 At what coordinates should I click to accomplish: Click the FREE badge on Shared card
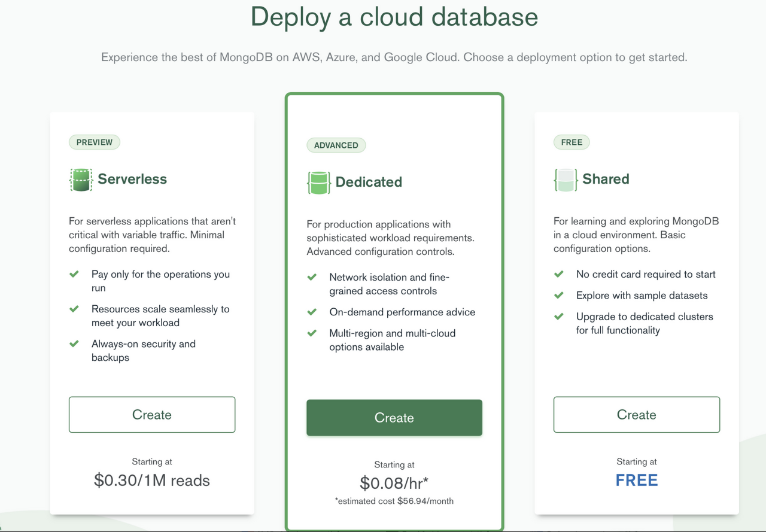click(572, 142)
